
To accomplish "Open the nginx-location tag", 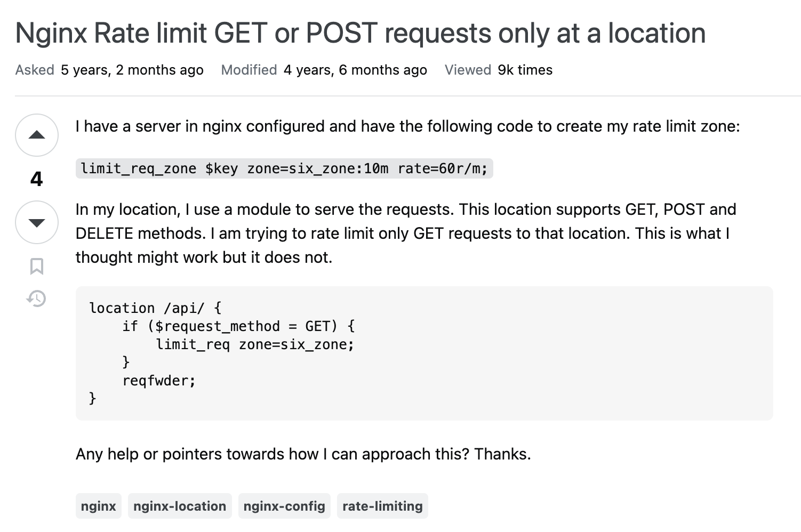I will tap(180, 506).
